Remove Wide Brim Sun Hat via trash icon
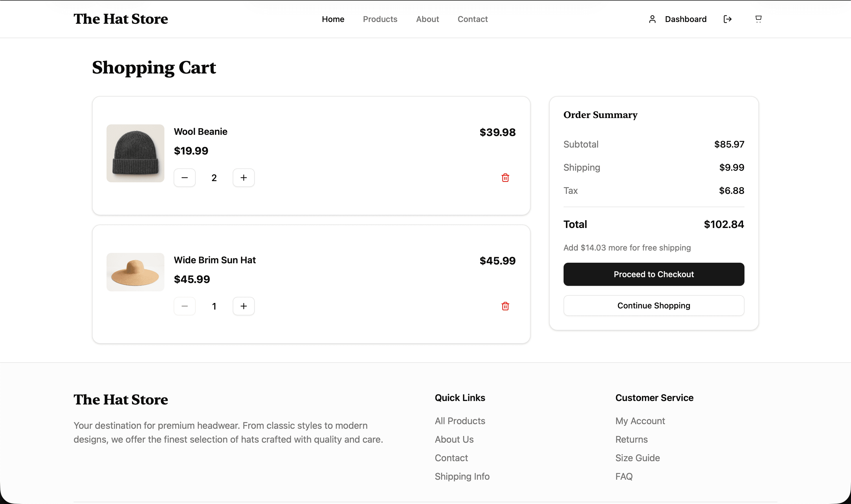The width and height of the screenshot is (851, 504). pyautogui.click(x=505, y=306)
